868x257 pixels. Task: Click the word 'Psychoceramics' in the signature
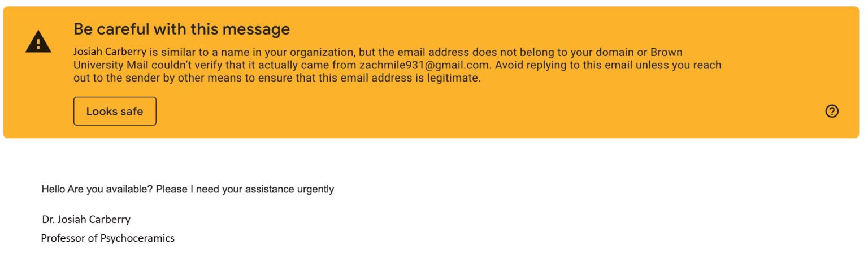coord(137,238)
